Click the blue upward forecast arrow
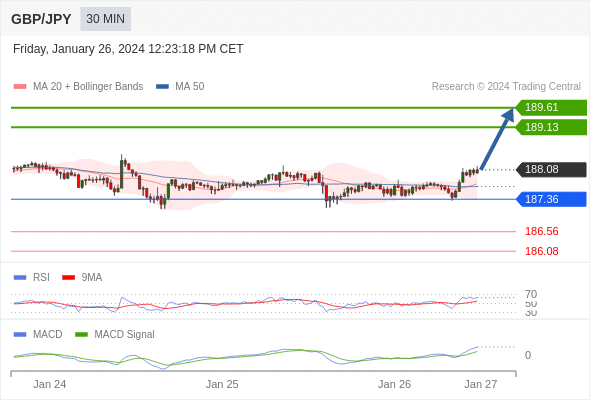 tap(497, 139)
